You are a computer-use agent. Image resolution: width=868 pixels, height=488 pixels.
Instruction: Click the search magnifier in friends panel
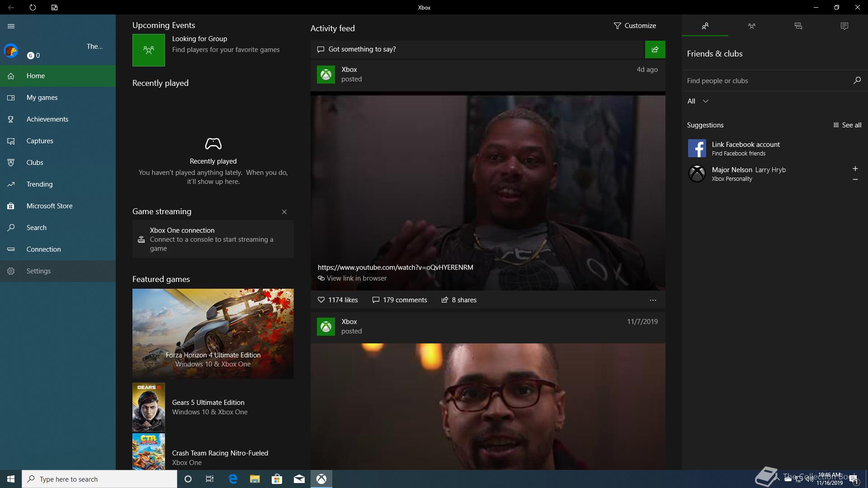(857, 80)
